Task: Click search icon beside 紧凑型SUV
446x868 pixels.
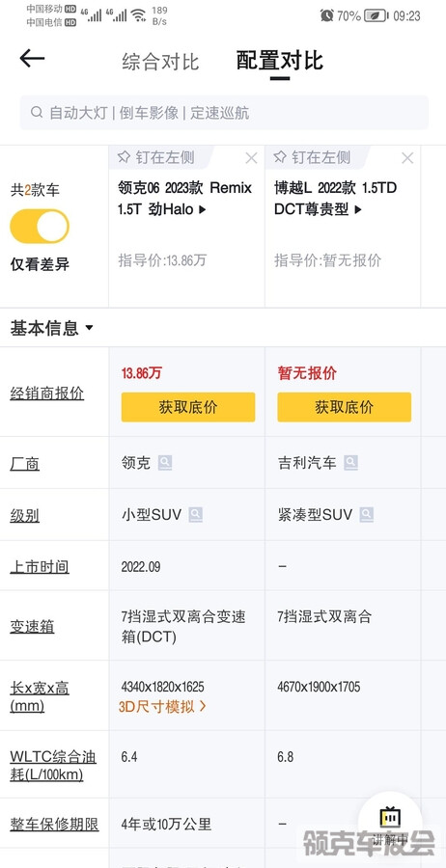Action: point(366,515)
